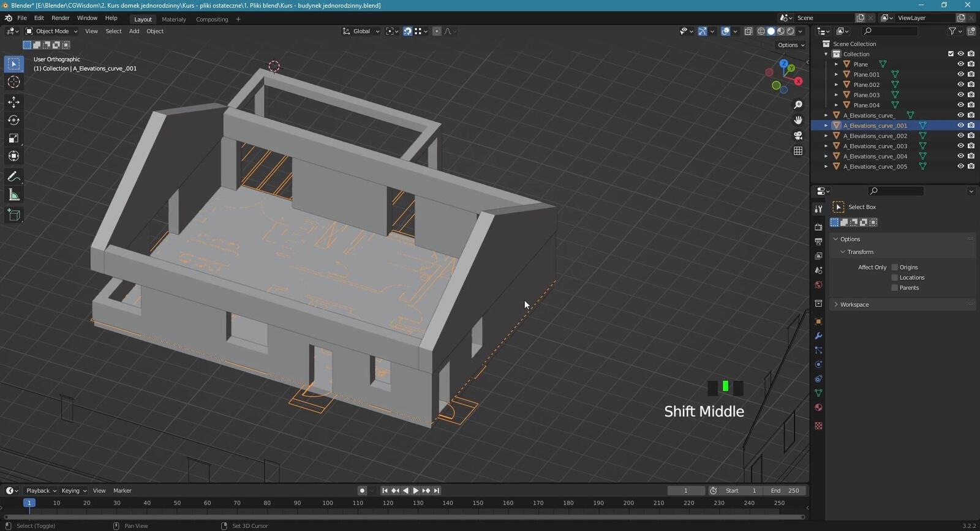Activate the Move tool
Image resolution: width=980 pixels, height=531 pixels.
pyautogui.click(x=13, y=102)
